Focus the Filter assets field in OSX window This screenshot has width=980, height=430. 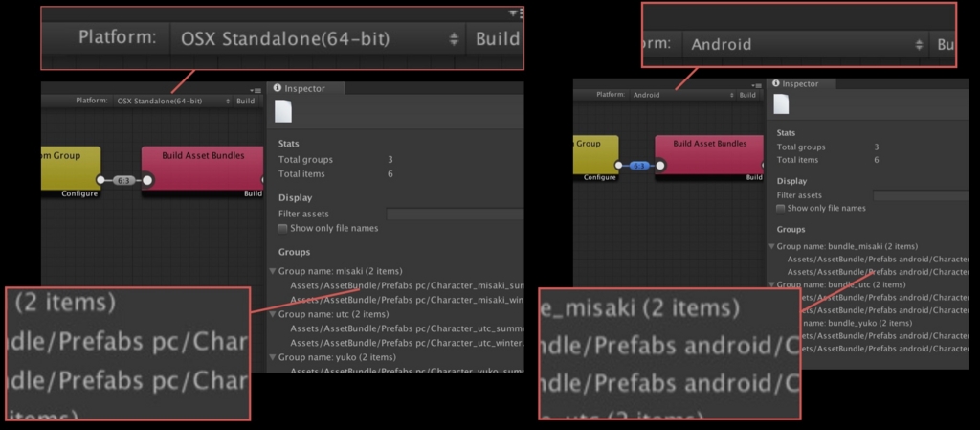click(455, 214)
